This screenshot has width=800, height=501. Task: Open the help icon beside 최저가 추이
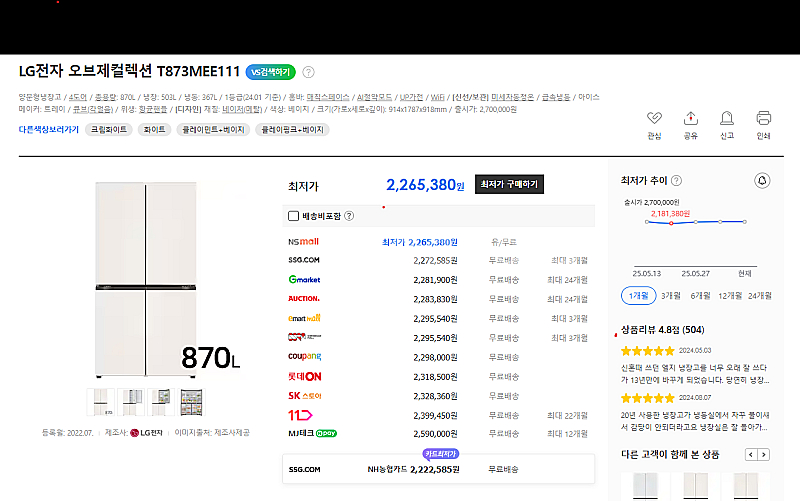(x=677, y=181)
